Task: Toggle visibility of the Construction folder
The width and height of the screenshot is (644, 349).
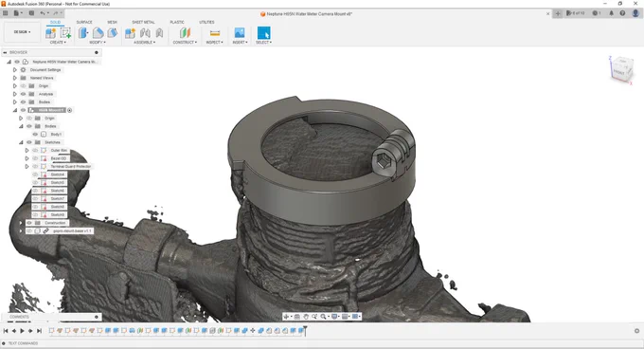Action: click(29, 223)
